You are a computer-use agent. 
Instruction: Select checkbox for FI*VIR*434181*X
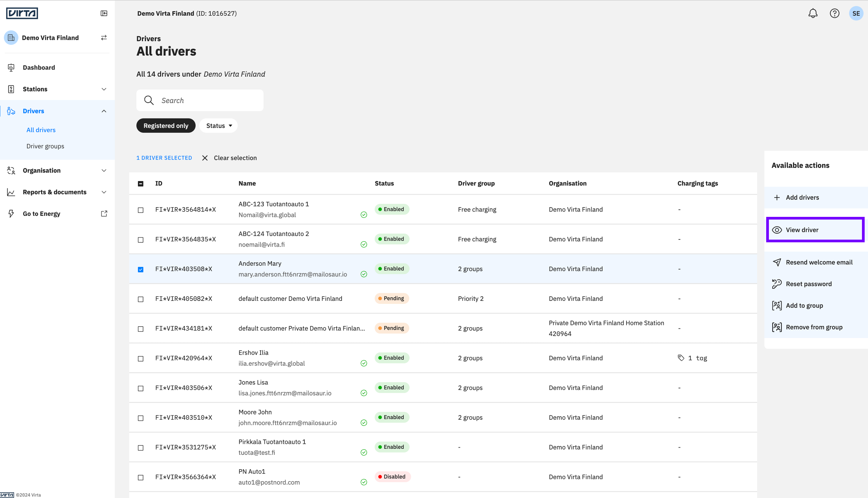point(141,329)
